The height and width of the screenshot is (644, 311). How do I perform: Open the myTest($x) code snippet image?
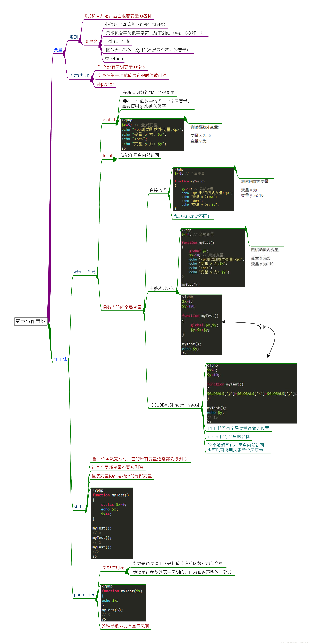point(123,603)
